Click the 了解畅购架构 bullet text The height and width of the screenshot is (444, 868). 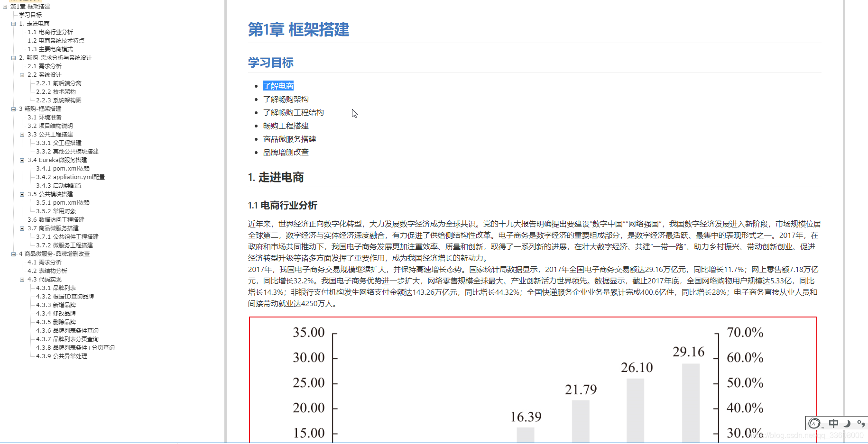point(286,99)
